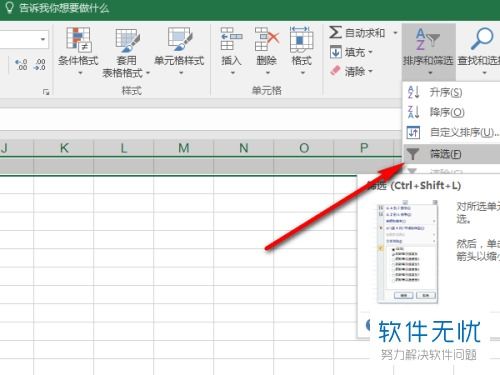This screenshot has width=500, height=375.
Task: Click the Insert cells (插入) icon
Action: pyautogui.click(x=231, y=39)
